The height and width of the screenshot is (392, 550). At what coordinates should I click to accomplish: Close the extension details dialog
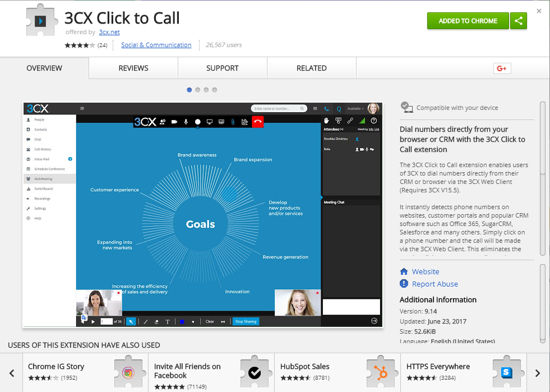(539, 11)
